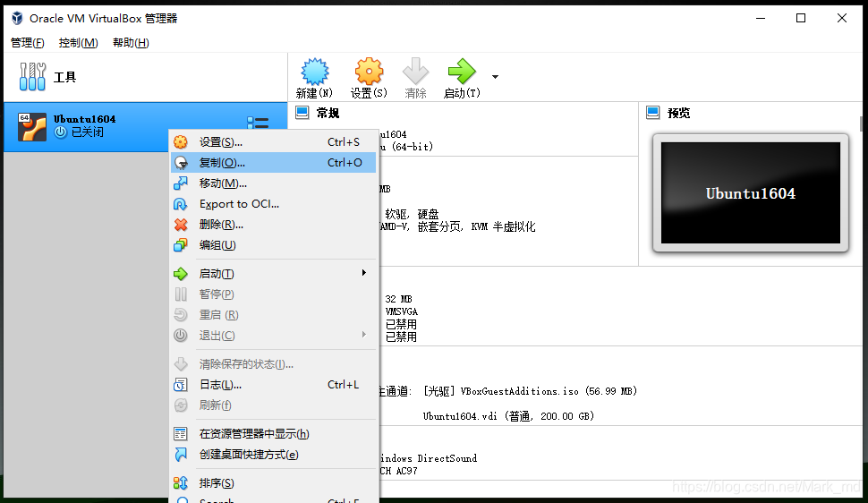Click the 预览 (Preview) section monitor icon
This screenshot has width=868, height=503.
point(653,113)
